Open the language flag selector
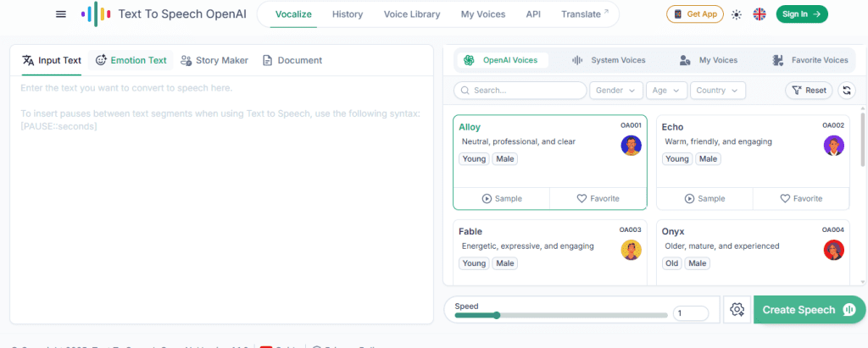The image size is (868, 348). click(x=759, y=14)
